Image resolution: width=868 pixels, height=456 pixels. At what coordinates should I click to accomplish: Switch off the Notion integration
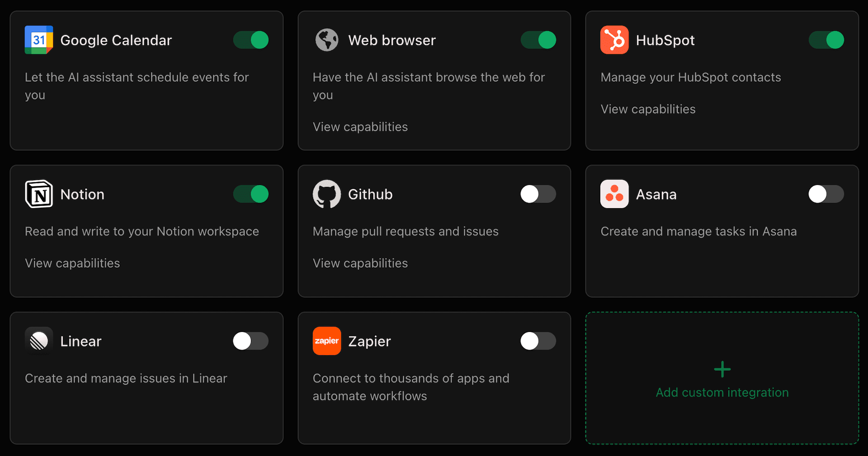click(251, 194)
